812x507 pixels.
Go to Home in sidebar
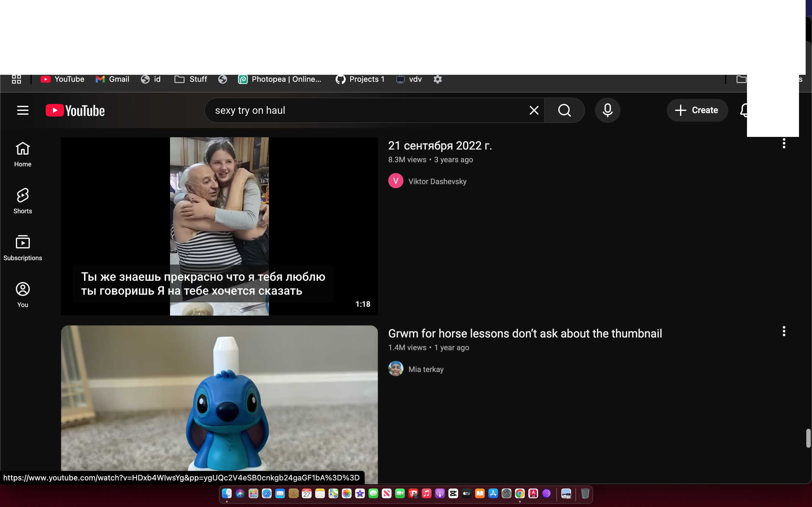tap(23, 154)
